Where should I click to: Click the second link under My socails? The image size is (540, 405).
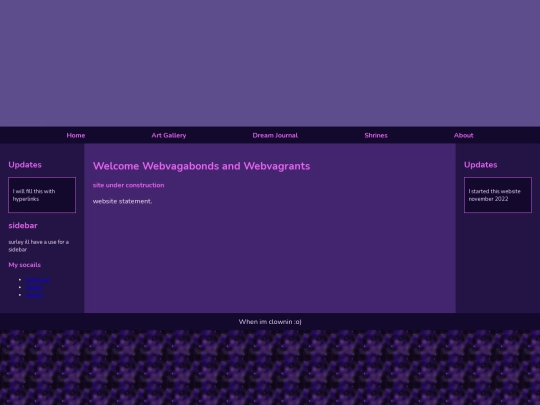click(34, 287)
